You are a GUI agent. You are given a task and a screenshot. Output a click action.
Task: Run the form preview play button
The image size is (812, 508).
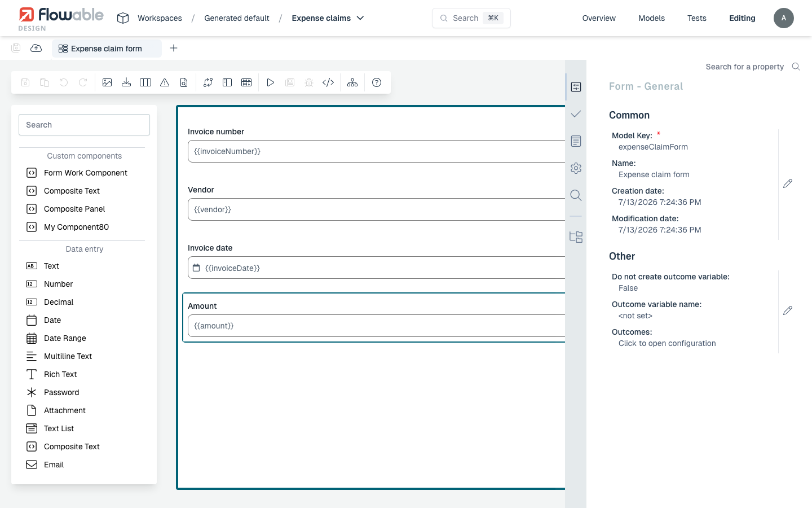[x=271, y=82]
